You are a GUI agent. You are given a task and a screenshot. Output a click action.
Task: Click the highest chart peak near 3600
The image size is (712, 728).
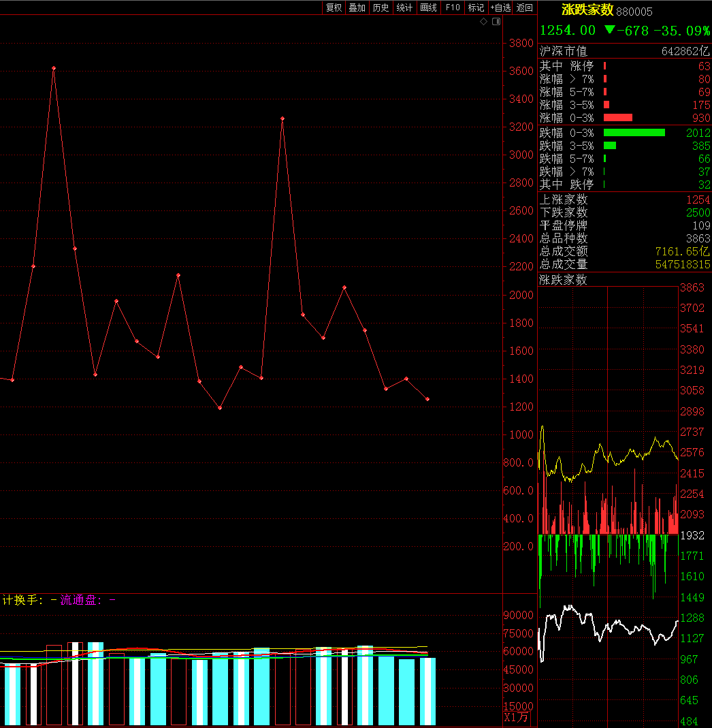pos(54,68)
